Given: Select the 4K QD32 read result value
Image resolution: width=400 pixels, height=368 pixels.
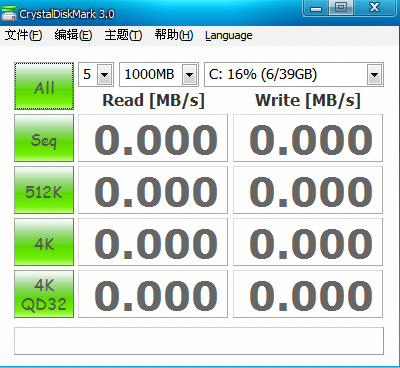Looking at the screenshot, I should 153,294.
